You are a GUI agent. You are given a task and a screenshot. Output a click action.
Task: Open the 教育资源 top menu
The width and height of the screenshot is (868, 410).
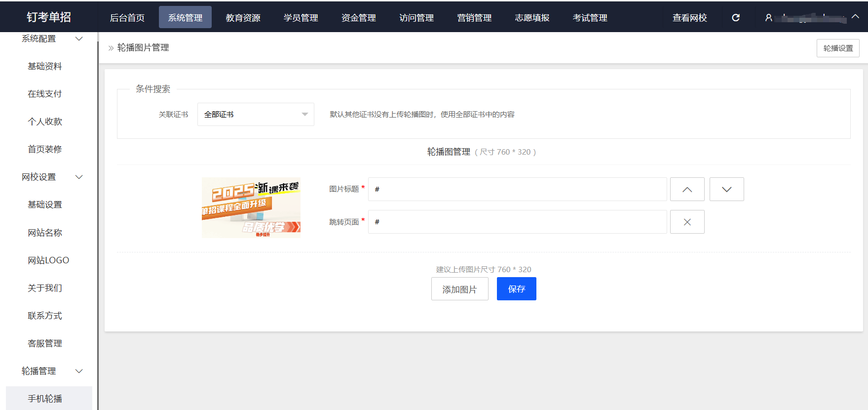click(243, 18)
